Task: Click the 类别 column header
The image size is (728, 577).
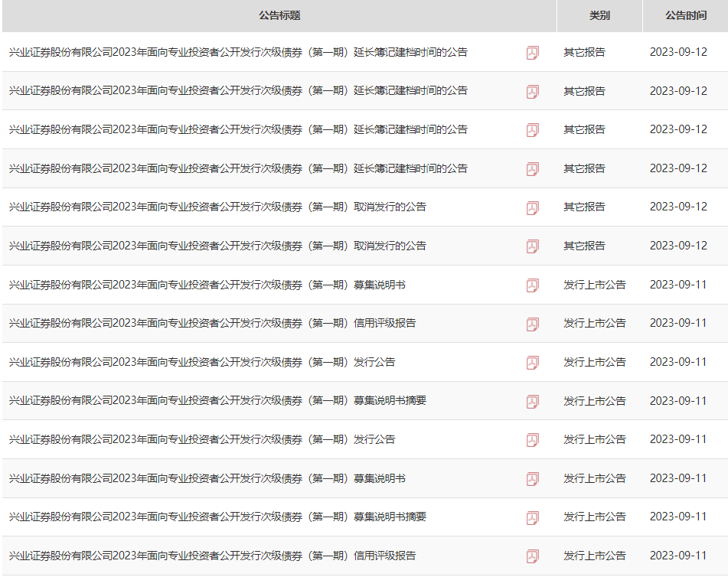Action: (599, 16)
